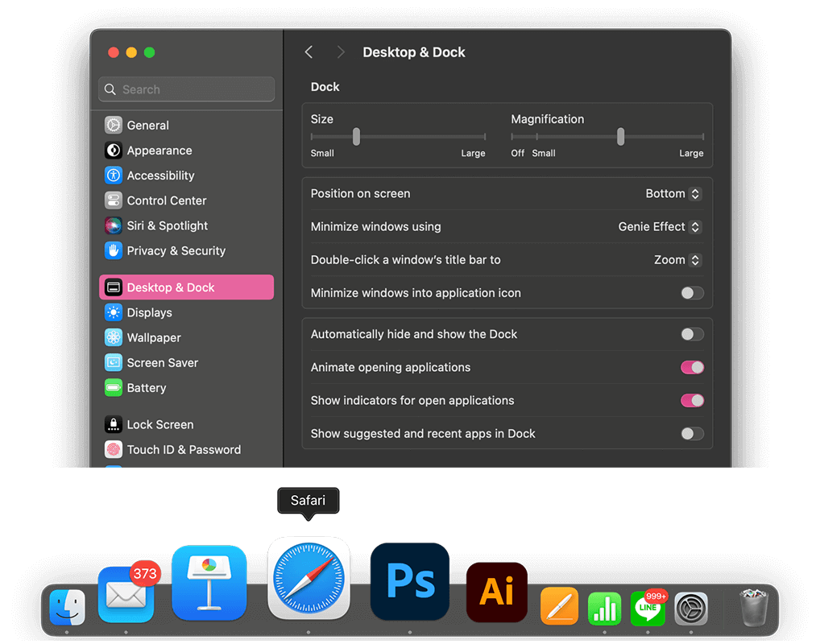Click the Wallpaper flower icon in sidebar
The width and height of the screenshot is (820, 644).
tap(113, 337)
